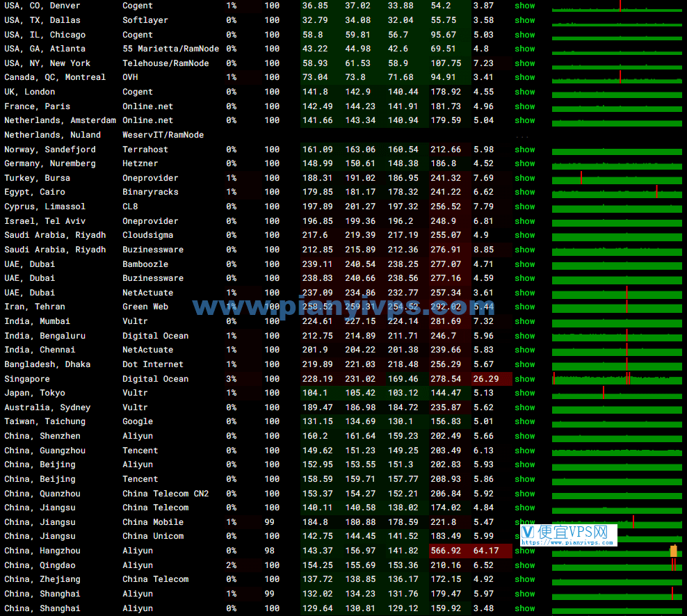Click 'show' for Taiwan, Taichung Google
This screenshot has height=616, width=687.
coord(524,421)
